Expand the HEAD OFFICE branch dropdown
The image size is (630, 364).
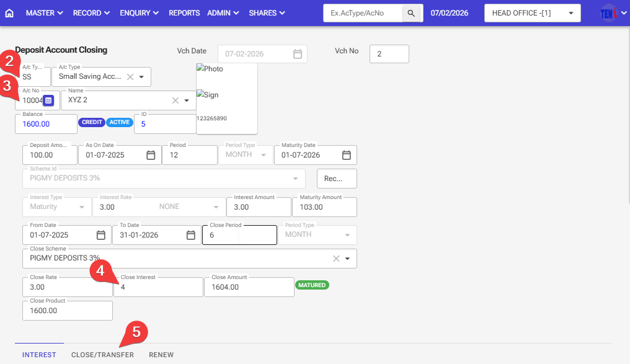coord(570,12)
